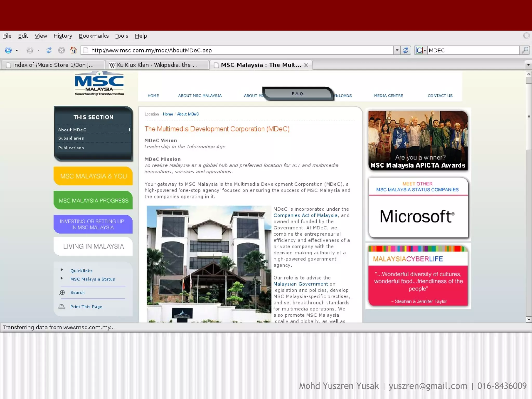Close the MSC Malaysia tab
The image size is (532, 399).
[306, 65]
